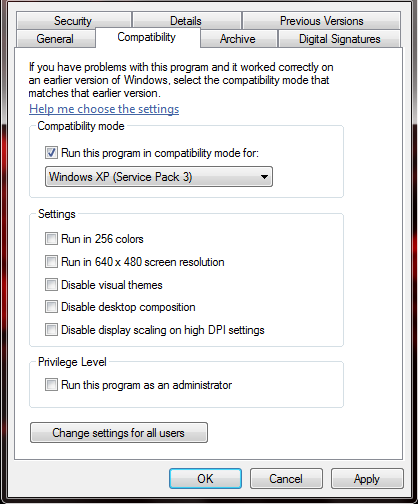Viewport: 418px width, 504px height.
Task: Open the Digital Signatures tab
Action: point(340,39)
